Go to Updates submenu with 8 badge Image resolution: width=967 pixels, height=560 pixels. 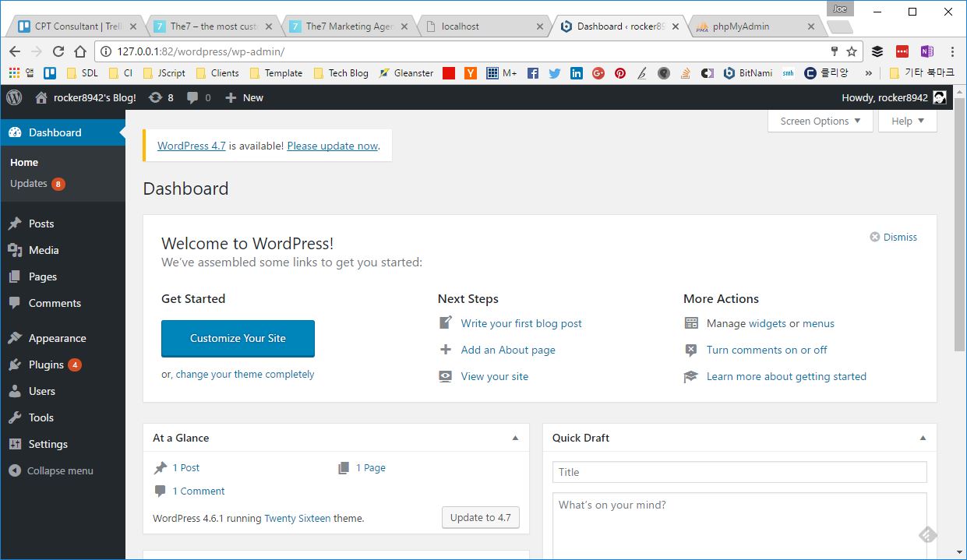coord(37,184)
